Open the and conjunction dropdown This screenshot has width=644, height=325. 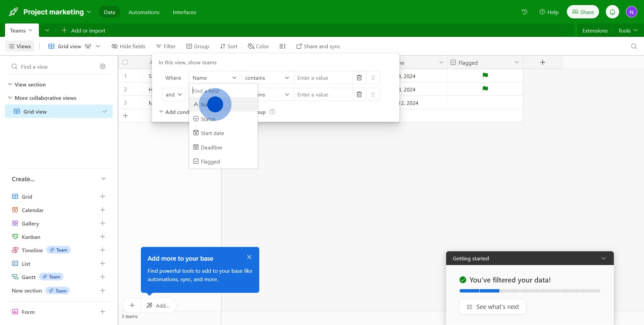[x=173, y=94]
